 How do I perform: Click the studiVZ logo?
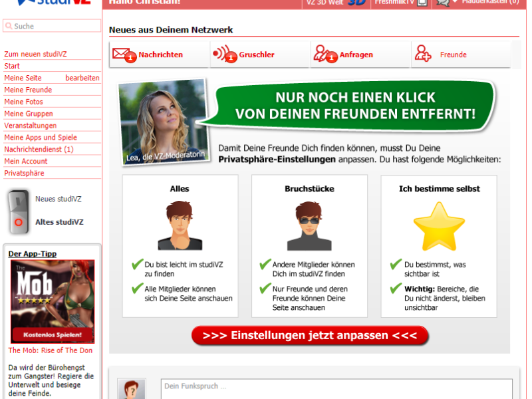click(x=54, y=3)
